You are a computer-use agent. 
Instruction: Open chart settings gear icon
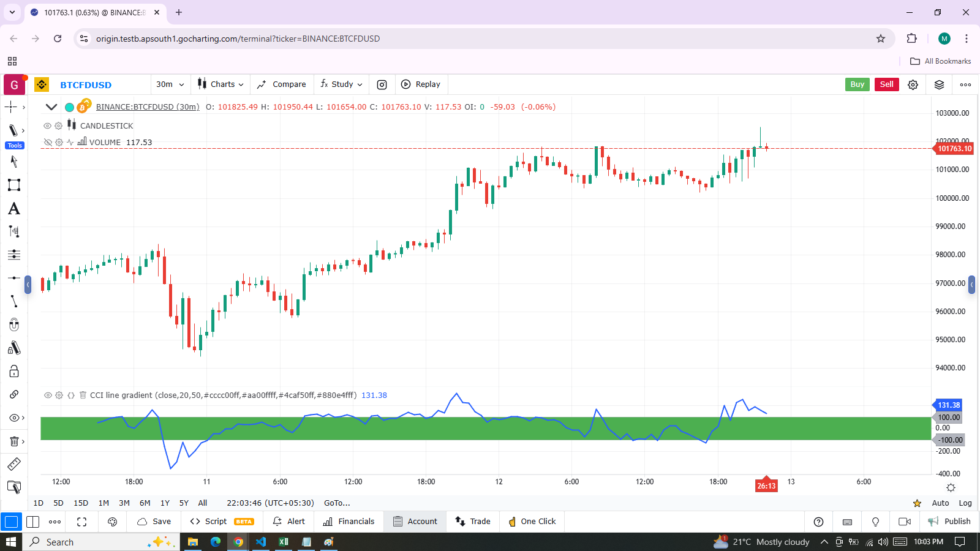[x=913, y=84]
